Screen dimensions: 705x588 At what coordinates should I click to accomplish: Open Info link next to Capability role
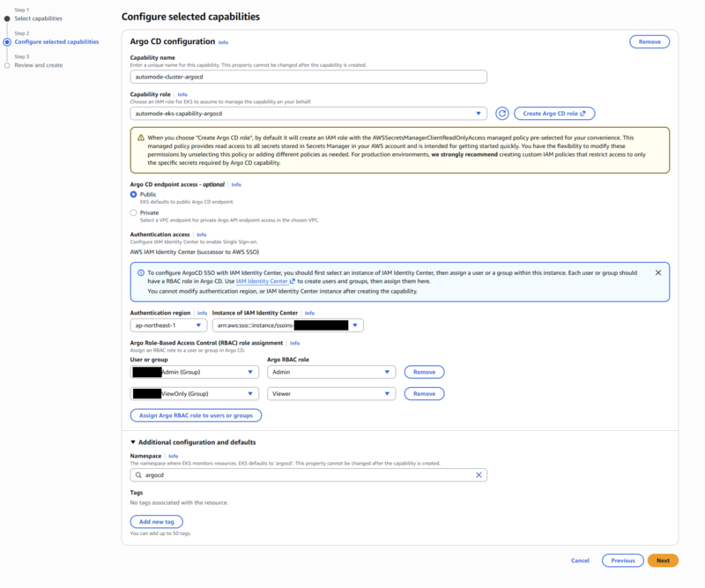click(182, 94)
